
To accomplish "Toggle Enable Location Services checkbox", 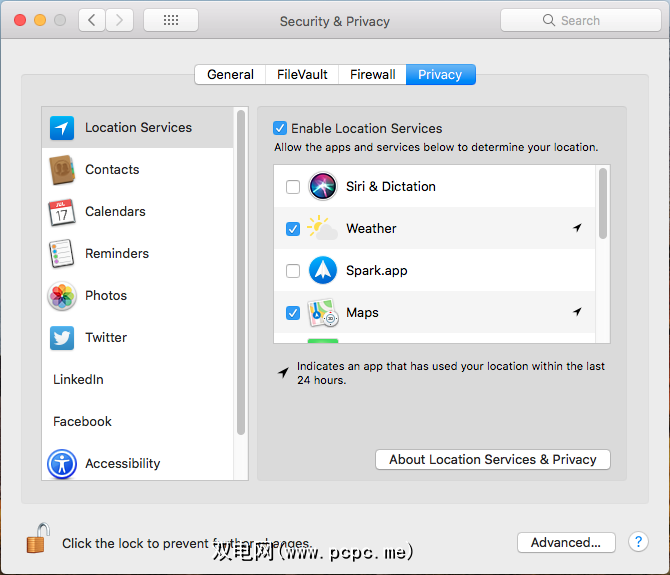I will coord(280,128).
